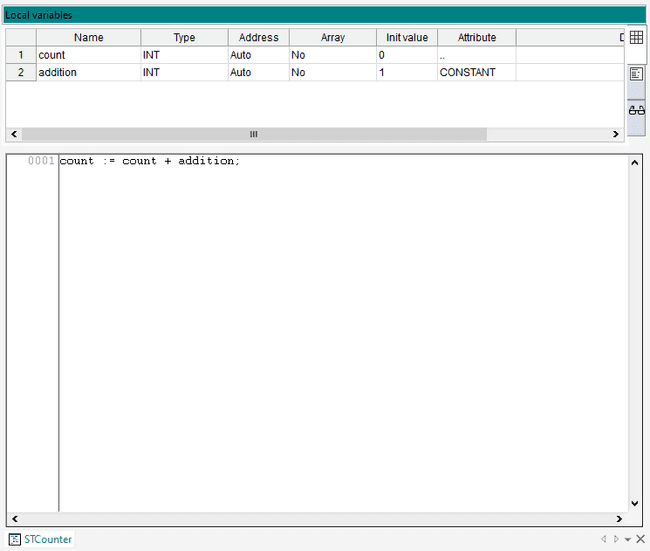Screen dimensions: 650x551
Task: Select the count variable name cell
Action: pyautogui.click(x=88, y=55)
